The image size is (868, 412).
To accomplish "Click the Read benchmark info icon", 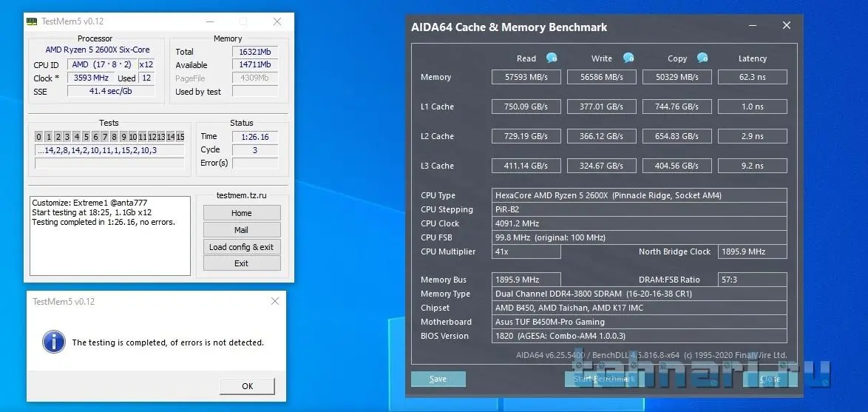I will pyautogui.click(x=552, y=58).
